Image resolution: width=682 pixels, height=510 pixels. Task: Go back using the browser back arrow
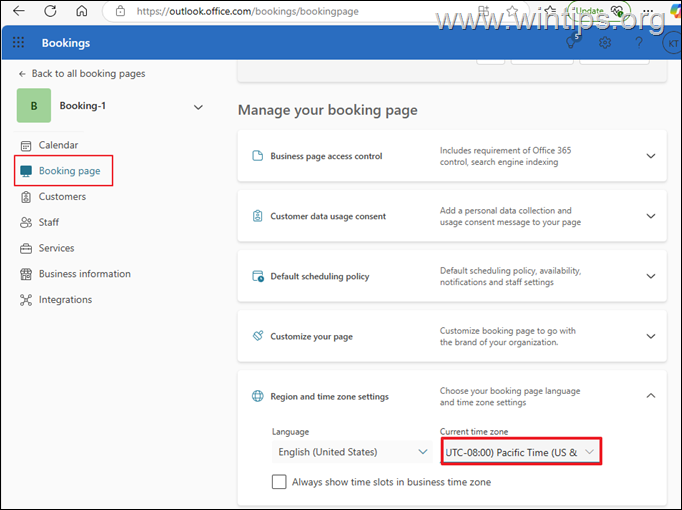tap(18, 11)
